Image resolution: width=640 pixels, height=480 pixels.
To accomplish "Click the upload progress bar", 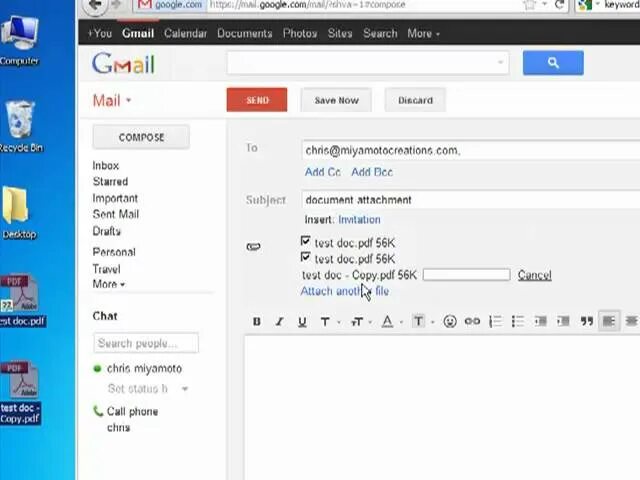I will [x=466, y=275].
